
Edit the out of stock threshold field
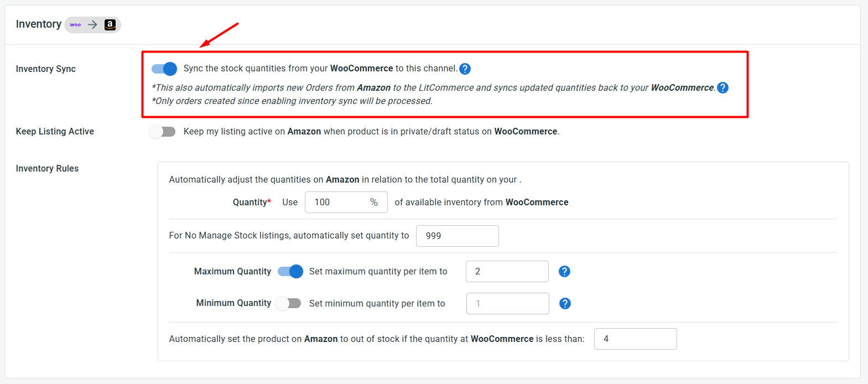coord(636,339)
